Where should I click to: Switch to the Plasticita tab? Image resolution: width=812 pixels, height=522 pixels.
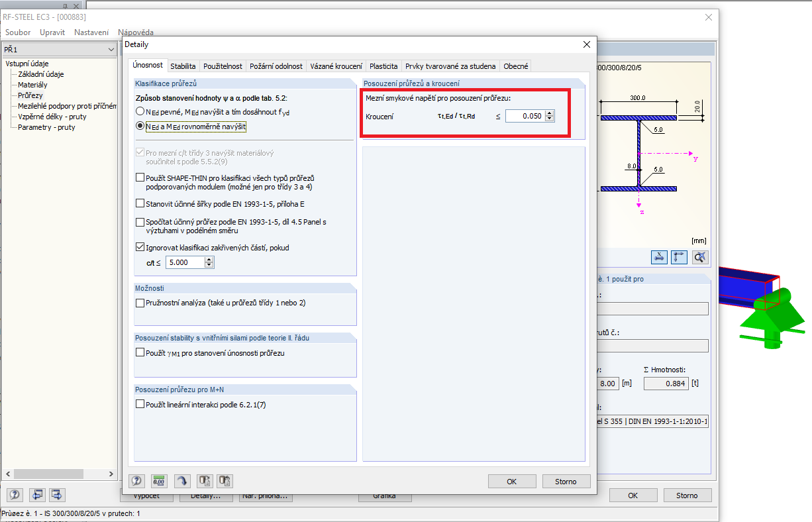click(383, 66)
